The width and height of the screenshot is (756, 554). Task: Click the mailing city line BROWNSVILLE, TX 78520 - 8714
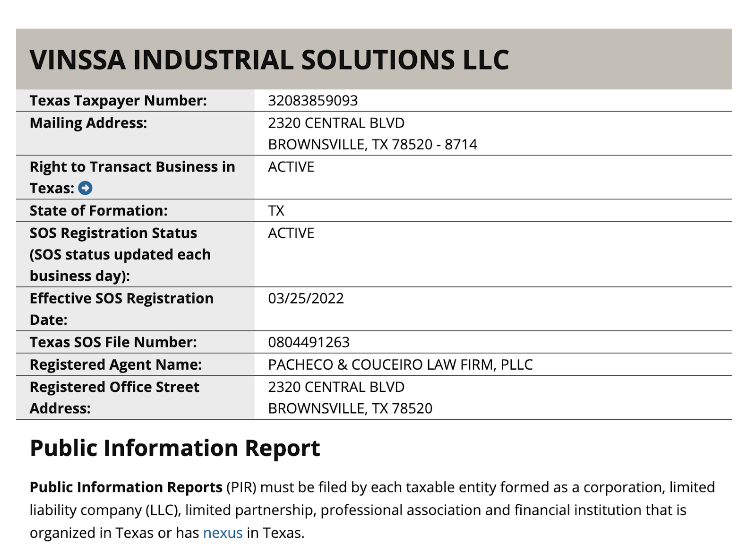point(372,144)
